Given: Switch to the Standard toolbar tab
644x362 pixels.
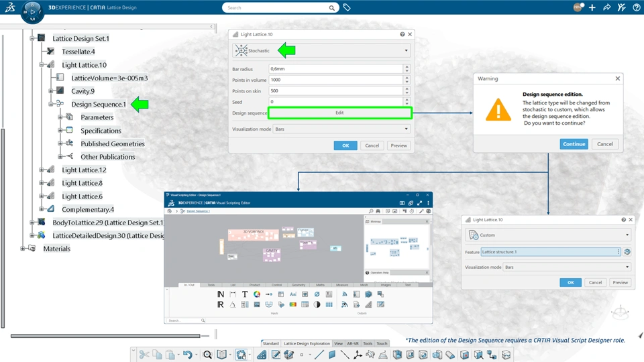Looking at the screenshot, I should pos(270,343).
